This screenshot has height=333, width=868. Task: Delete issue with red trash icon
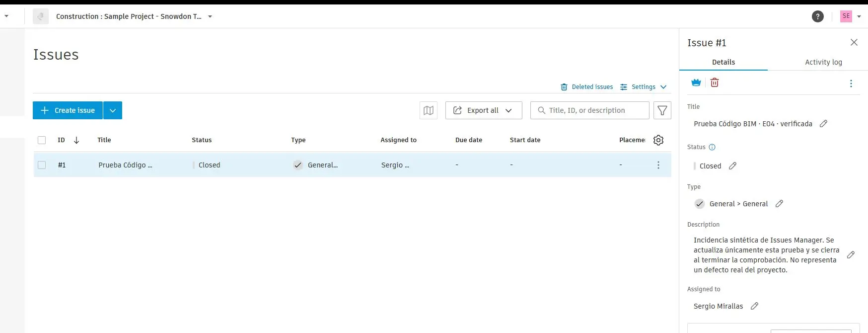tap(715, 83)
